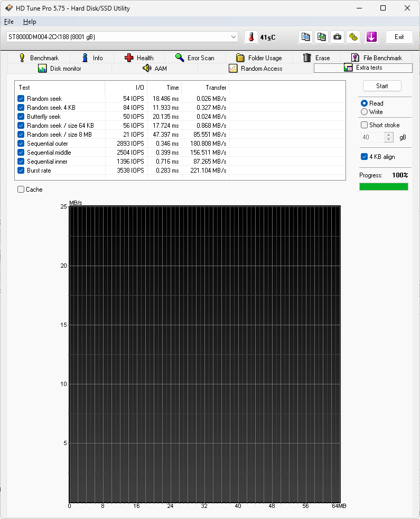Uncheck the Butterfly seek test
Image resolution: width=420 pixels, height=519 pixels.
click(21, 117)
